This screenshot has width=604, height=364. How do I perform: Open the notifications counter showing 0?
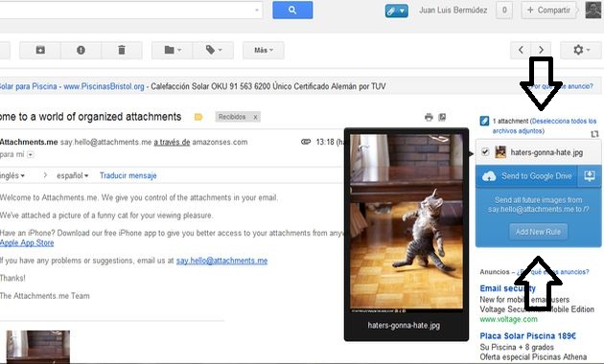[504, 11]
